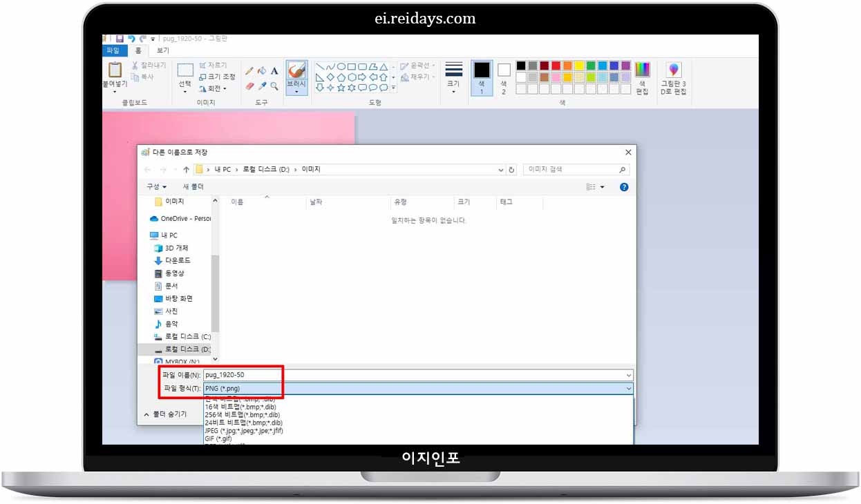Open the 구성 menu in the dialog
861x504 pixels.
pos(155,186)
